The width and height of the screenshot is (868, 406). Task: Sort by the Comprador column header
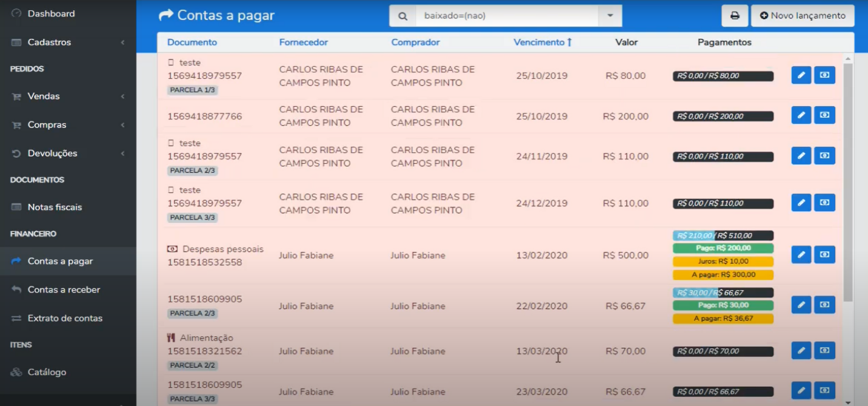[x=416, y=42]
